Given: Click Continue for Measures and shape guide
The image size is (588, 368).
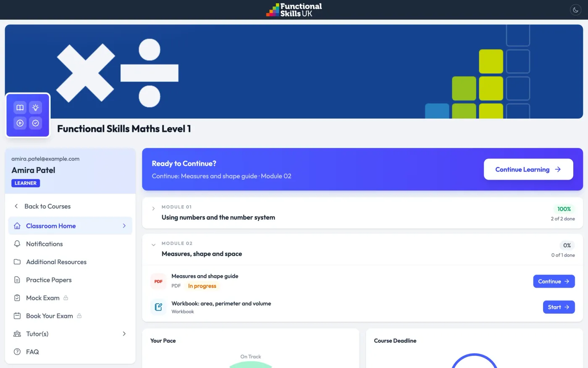Looking at the screenshot, I should coord(554,281).
